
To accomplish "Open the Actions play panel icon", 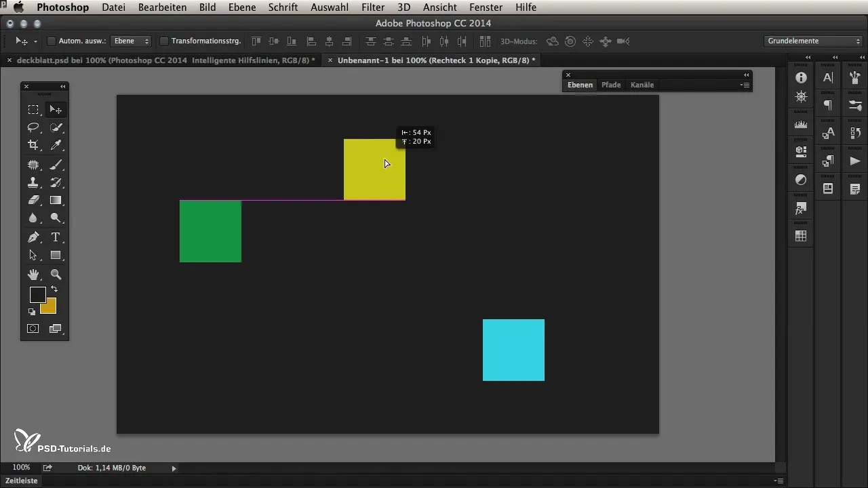I will pos(855,161).
